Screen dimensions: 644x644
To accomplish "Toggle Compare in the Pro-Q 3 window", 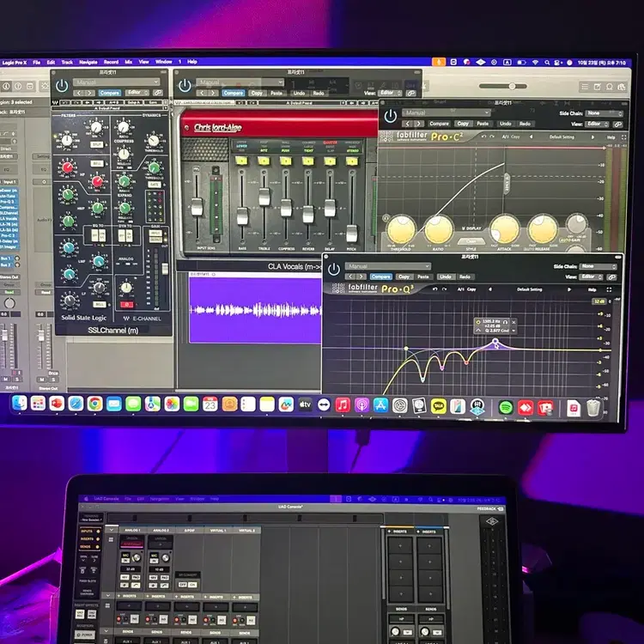I will click(x=382, y=277).
